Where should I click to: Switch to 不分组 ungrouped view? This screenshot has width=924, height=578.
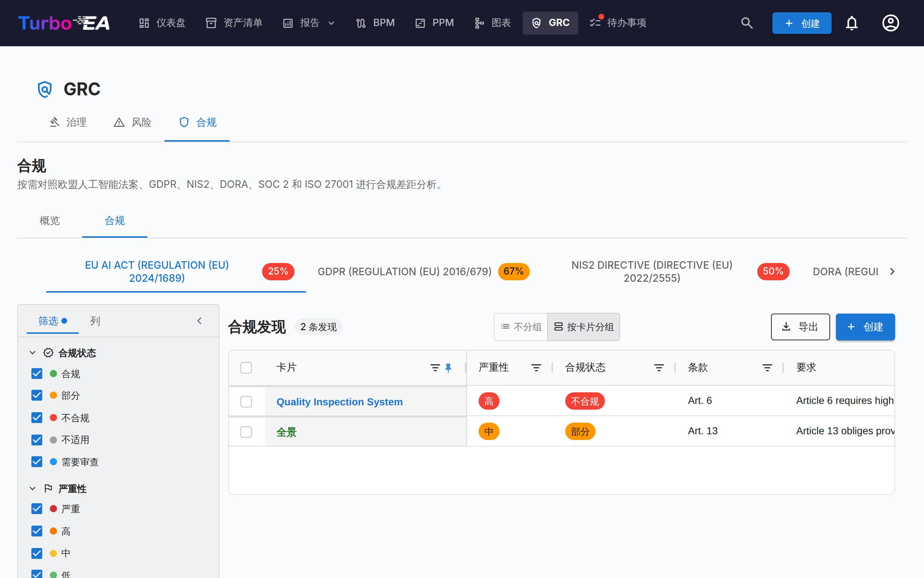[521, 327]
